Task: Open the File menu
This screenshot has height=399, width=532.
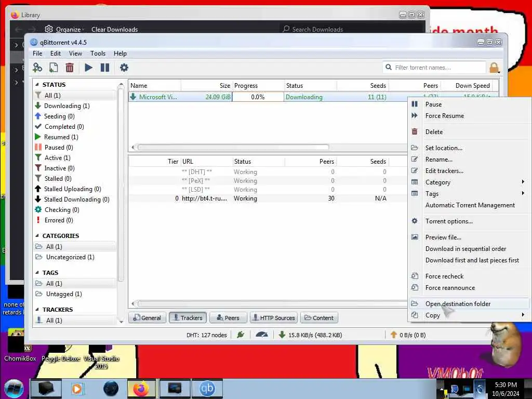Action: [x=37, y=54]
